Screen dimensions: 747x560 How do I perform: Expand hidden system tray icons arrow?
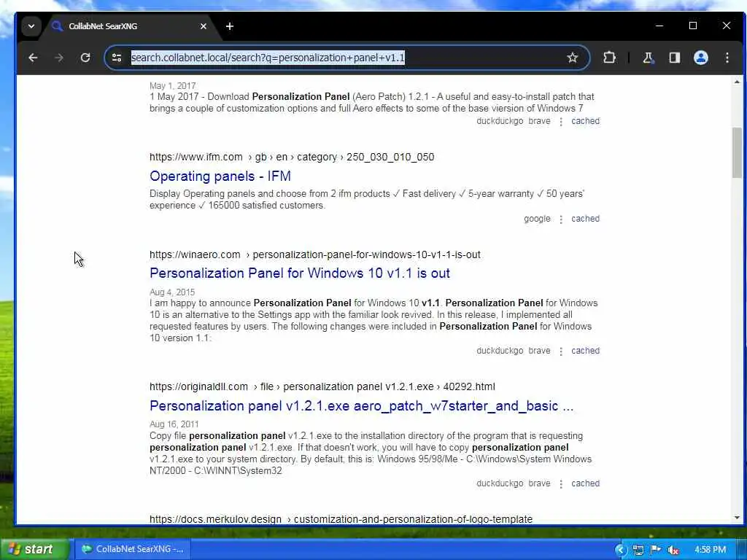point(620,550)
